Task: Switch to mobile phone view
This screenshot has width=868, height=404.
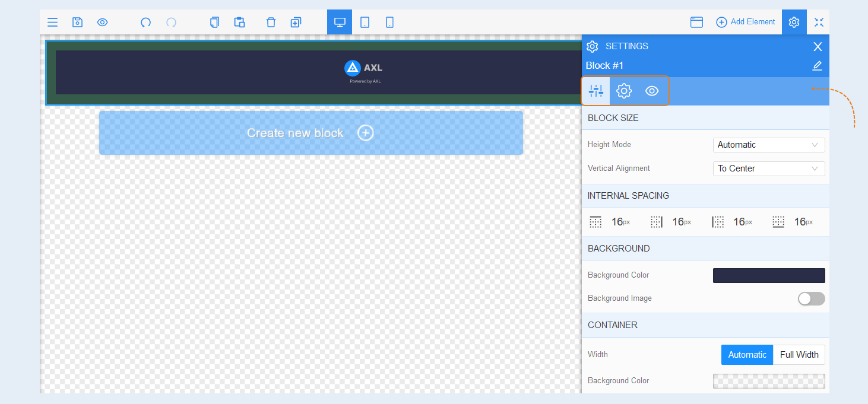Action: coord(389,23)
